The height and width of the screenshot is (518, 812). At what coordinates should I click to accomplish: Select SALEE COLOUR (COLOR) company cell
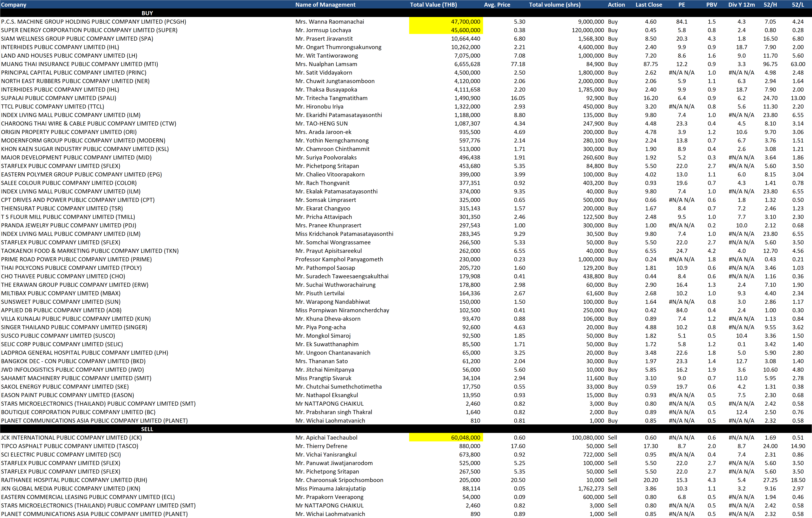(x=69, y=183)
